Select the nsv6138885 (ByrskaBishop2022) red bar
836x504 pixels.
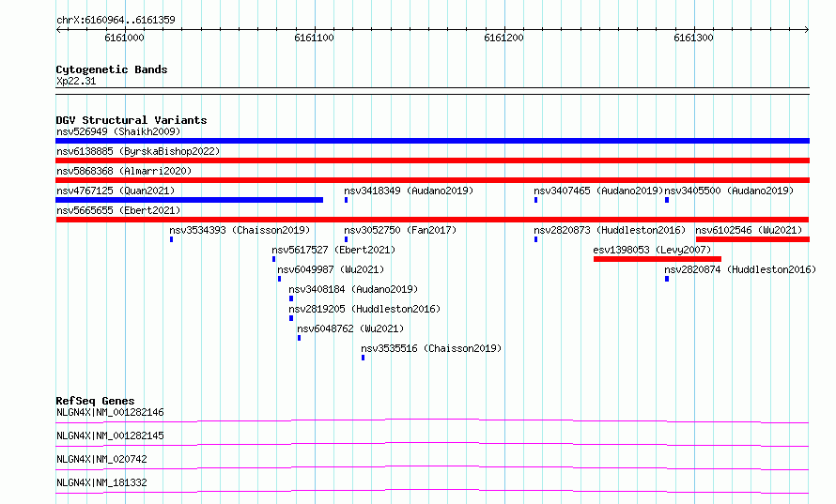[x=432, y=160]
